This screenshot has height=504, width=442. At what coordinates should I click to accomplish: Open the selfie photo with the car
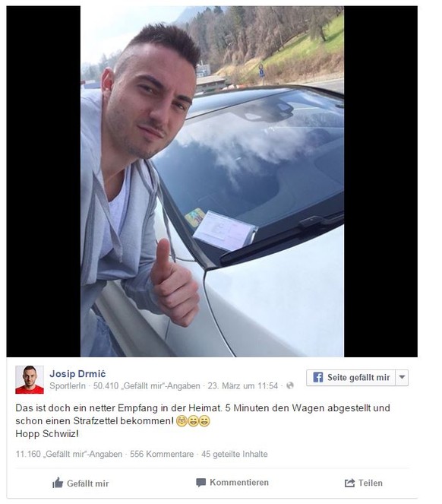point(212,181)
